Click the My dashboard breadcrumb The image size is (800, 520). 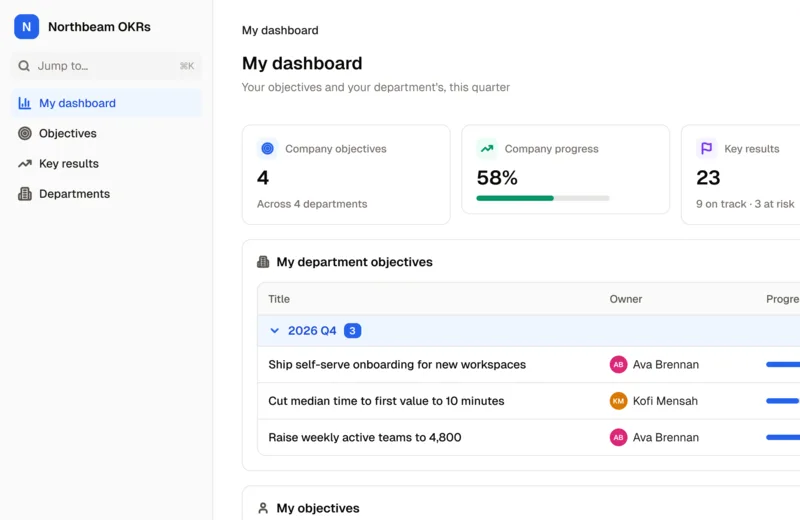(280, 30)
